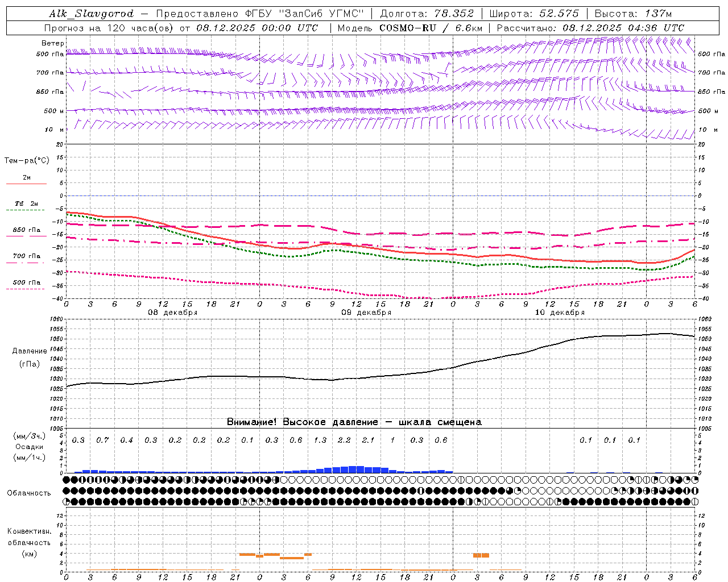
Task: Click the Ветер panel label
Action: [x=53, y=43]
